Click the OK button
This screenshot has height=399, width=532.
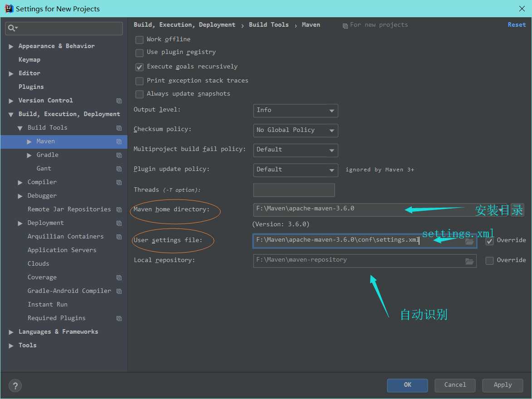tap(407, 385)
